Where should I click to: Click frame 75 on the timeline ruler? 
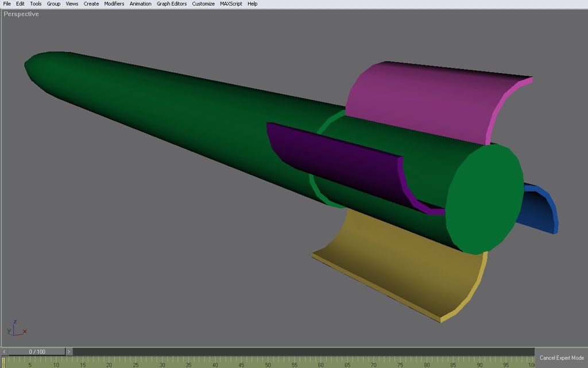[400, 365]
